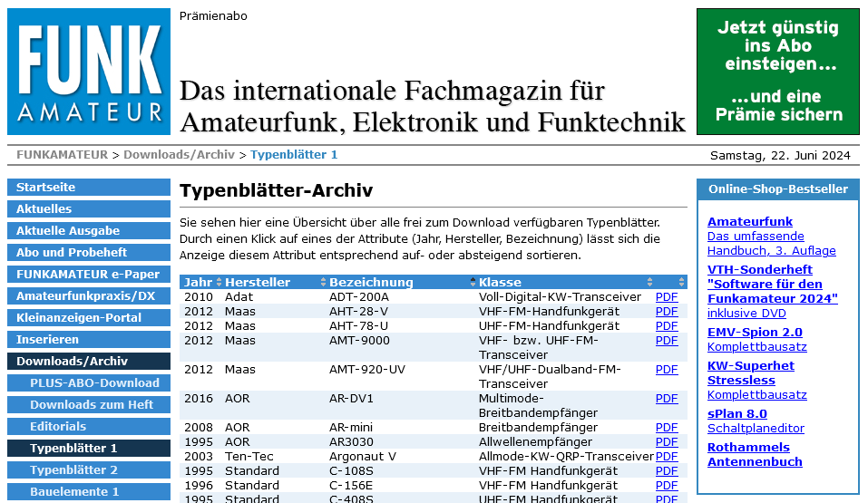The image size is (868, 503).
Task: Go to Aktuelles in the sidebar
Action: (x=89, y=208)
